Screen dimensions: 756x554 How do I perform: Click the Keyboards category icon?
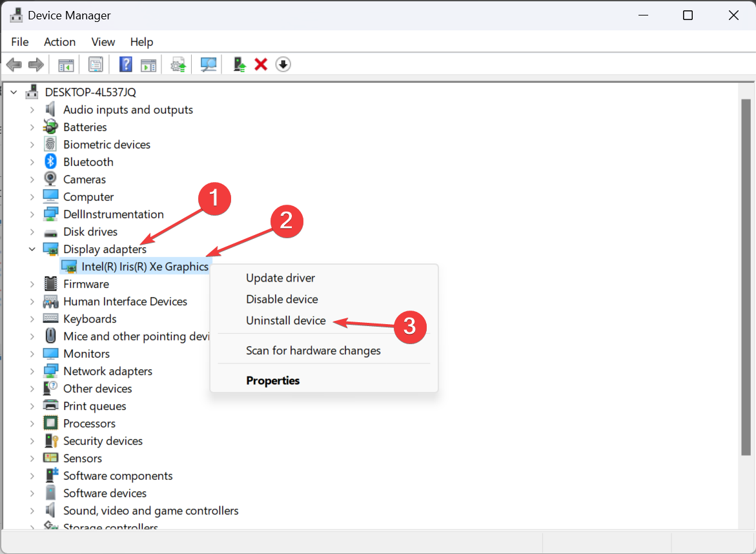click(50, 318)
